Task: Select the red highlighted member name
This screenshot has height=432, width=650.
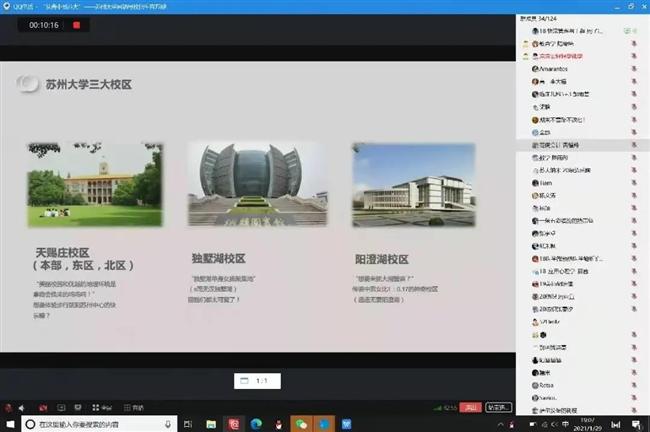Action: click(565, 57)
